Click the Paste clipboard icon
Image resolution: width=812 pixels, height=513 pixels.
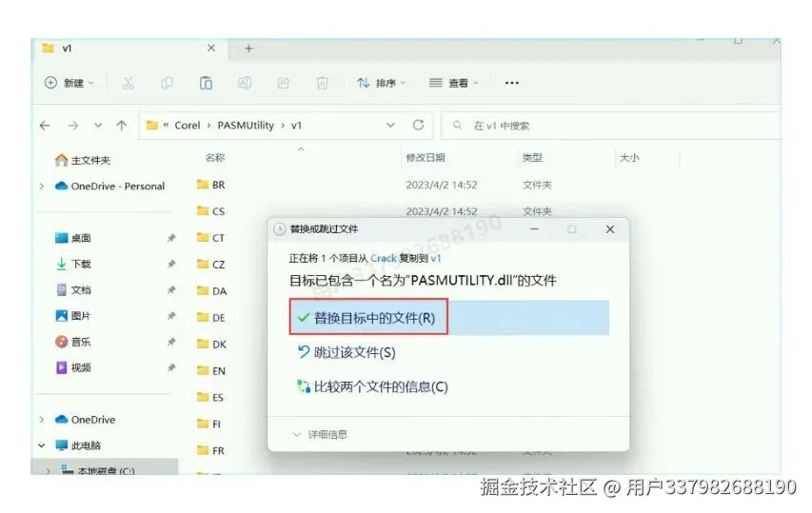[206, 83]
